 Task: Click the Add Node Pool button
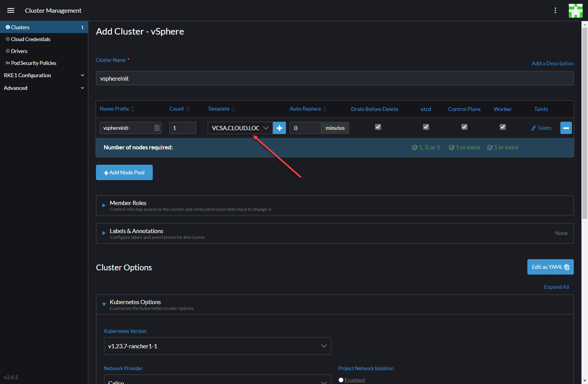coord(124,172)
